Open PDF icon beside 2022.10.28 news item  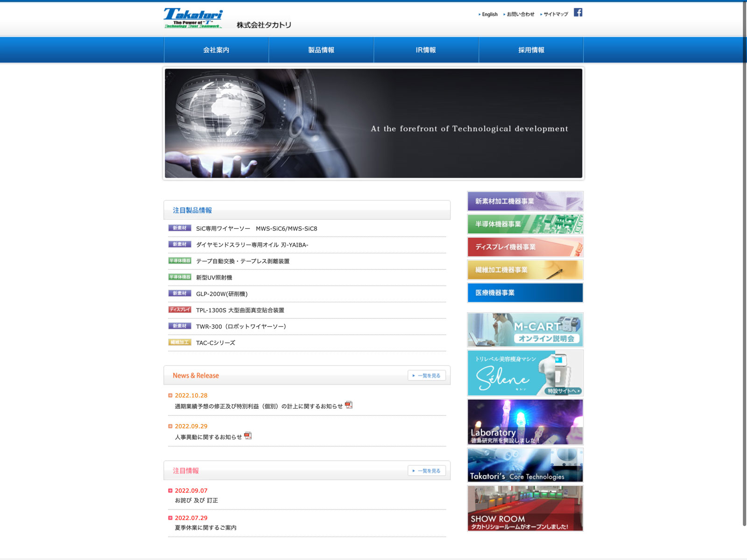tap(349, 405)
